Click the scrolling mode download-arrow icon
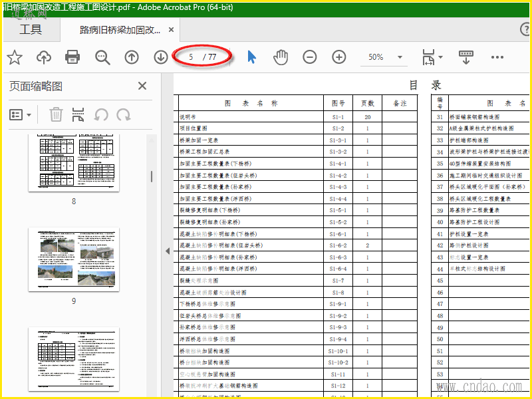This screenshot has height=399, width=532. coord(466,57)
